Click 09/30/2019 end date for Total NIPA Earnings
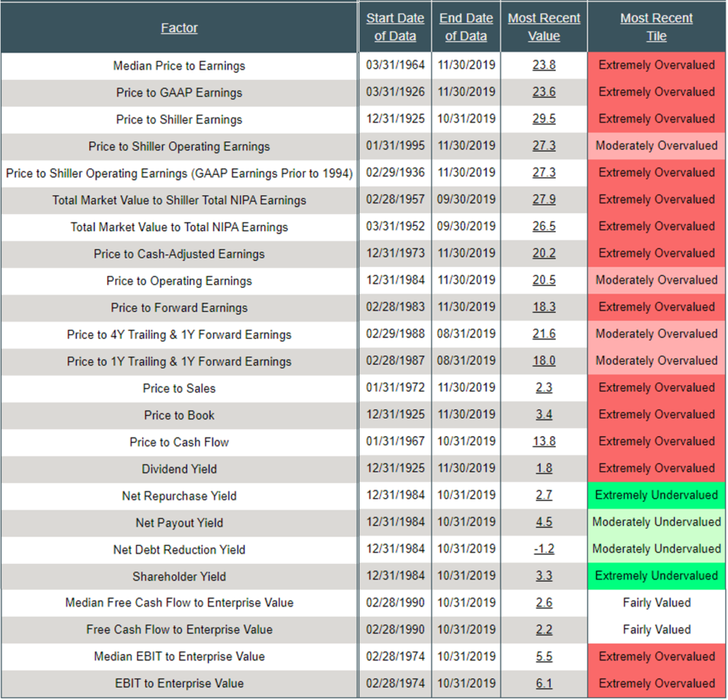This screenshot has width=728, height=700. 466,227
